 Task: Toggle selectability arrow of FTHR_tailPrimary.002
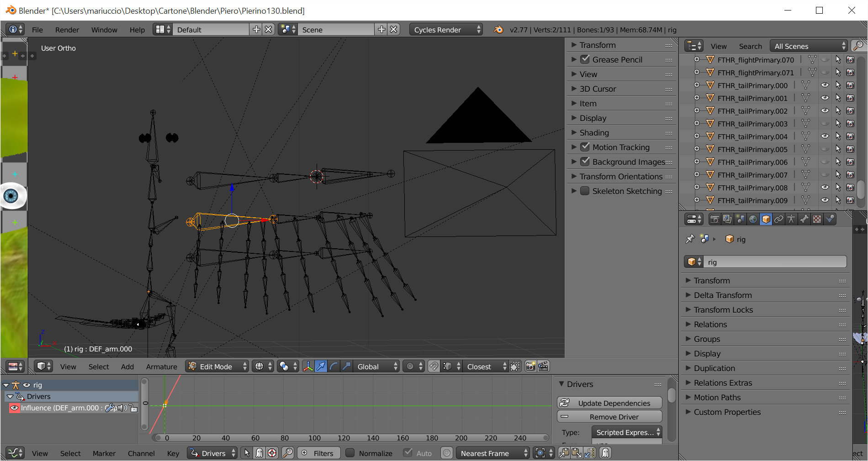[838, 111]
